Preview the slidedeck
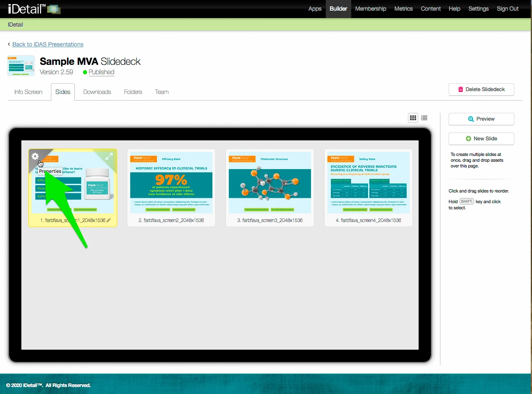 click(481, 119)
